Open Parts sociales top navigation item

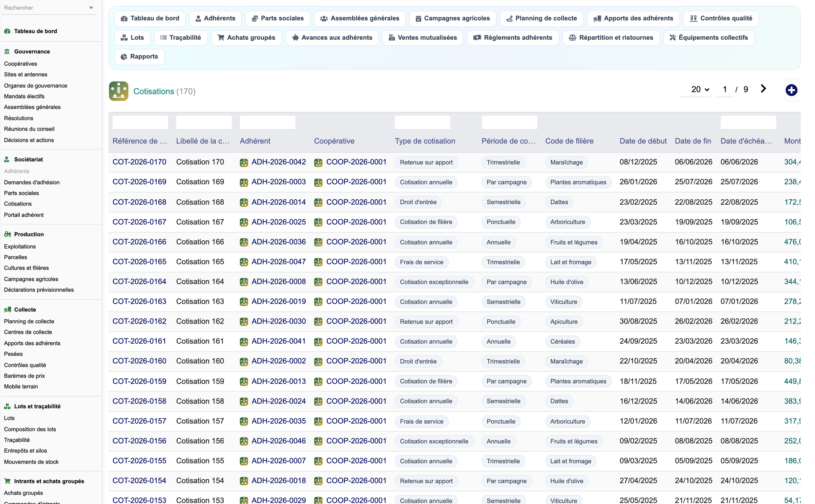[278, 18]
